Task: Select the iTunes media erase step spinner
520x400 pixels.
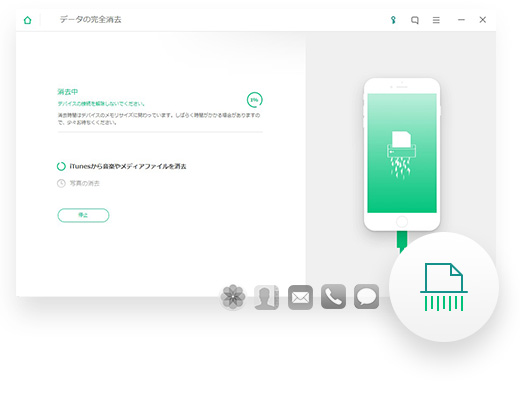Action: pos(61,166)
